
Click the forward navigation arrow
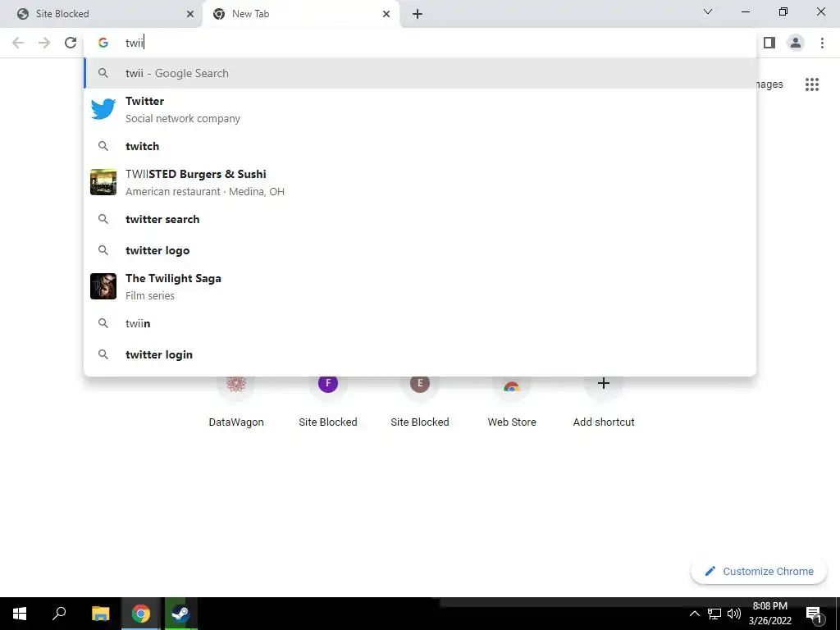pyautogui.click(x=44, y=43)
